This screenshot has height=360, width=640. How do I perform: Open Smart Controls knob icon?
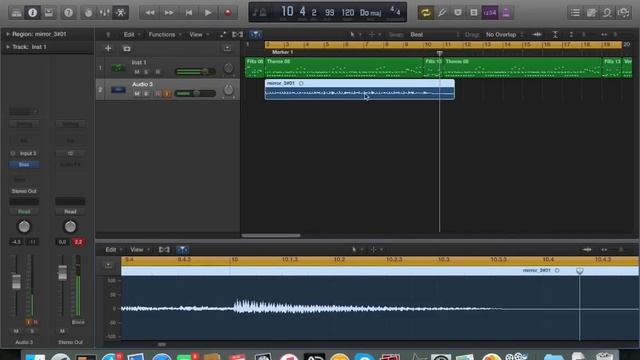tap(88, 13)
